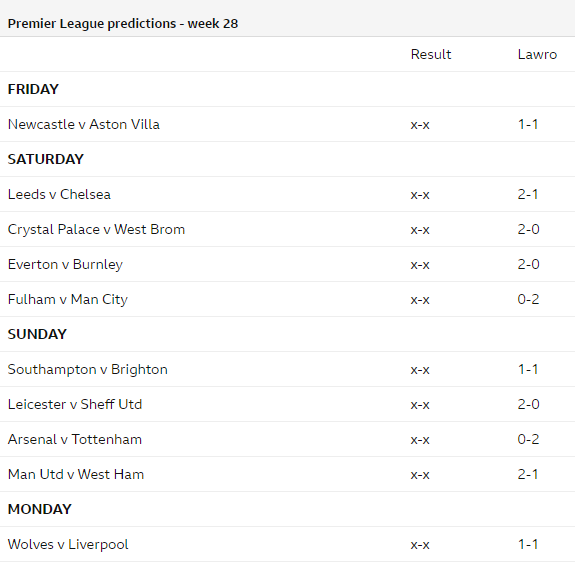Click the SUNDAY section heading

(x=37, y=334)
